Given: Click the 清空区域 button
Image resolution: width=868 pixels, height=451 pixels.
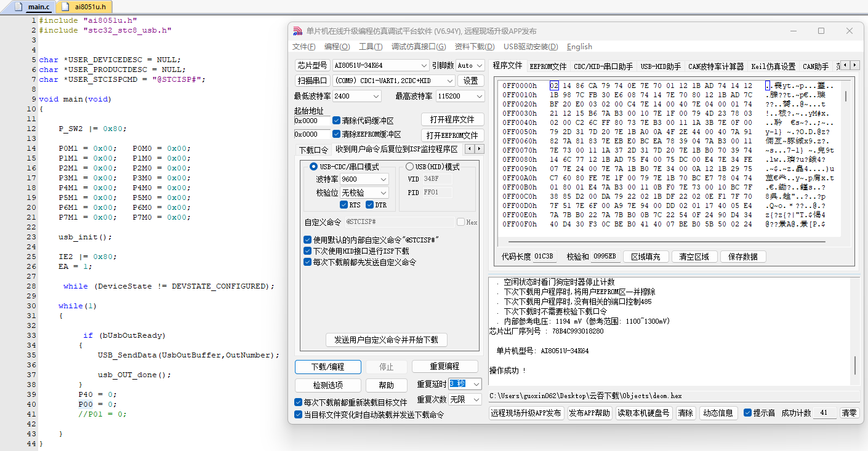Looking at the screenshot, I should tap(694, 257).
